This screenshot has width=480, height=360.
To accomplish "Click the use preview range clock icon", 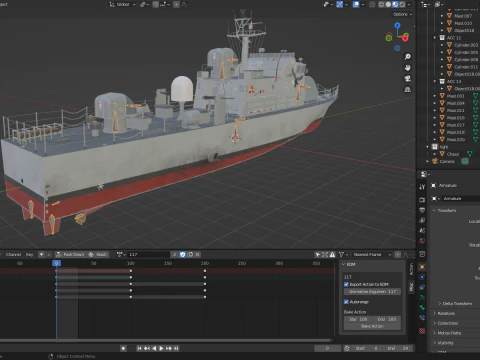I will 347,348.
